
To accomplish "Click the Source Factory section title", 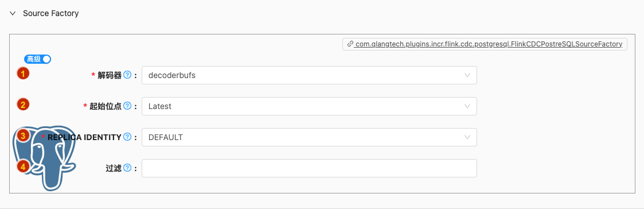I will (x=51, y=14).
